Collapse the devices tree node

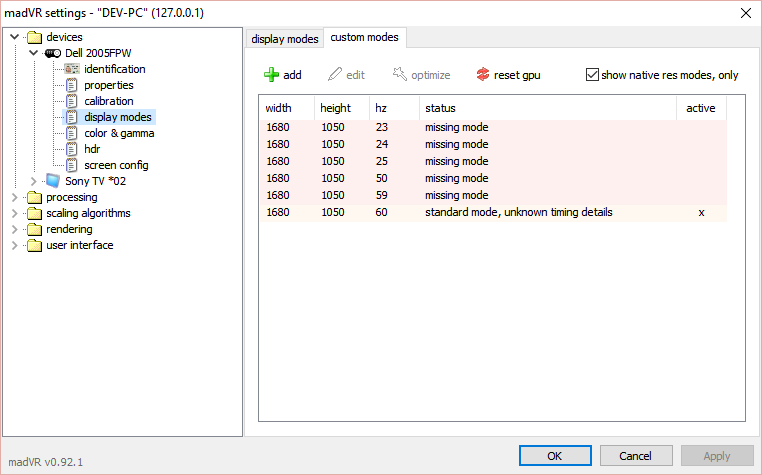pos(15,37)
